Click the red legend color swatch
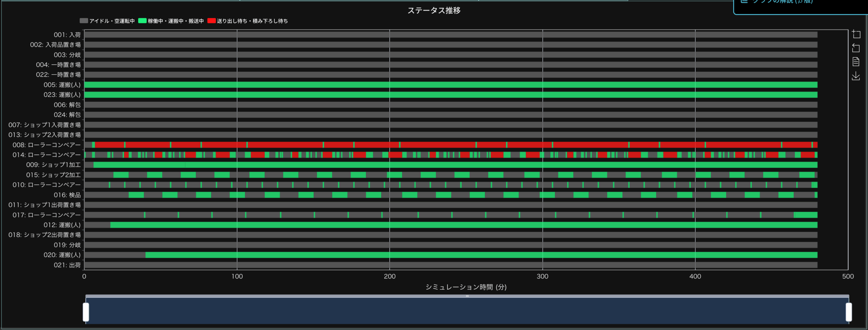The height and width of the screenshot is (330, 868). (211, 21)
